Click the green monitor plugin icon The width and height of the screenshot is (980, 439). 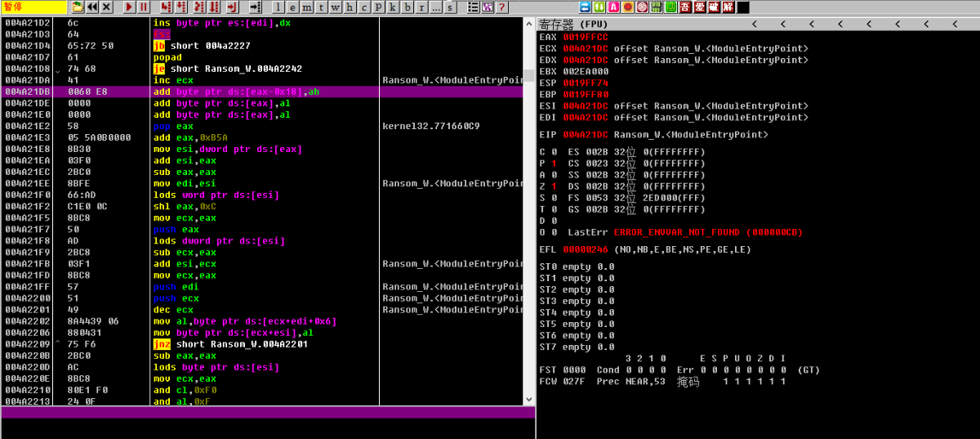tap(670, 7)
